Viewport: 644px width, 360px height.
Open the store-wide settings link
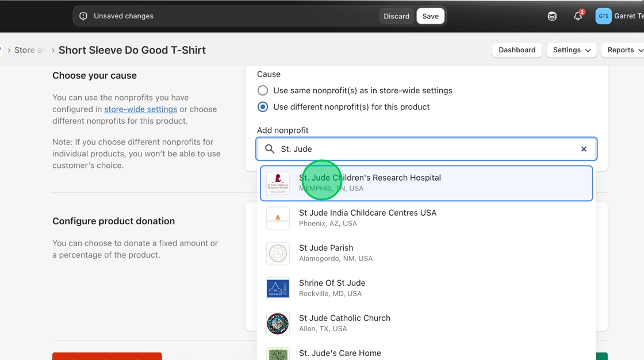coord(140,109)
